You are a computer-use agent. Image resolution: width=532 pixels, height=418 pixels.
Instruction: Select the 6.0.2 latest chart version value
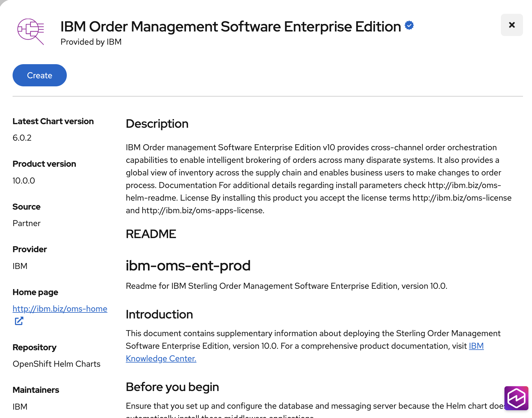coord(22,138)
